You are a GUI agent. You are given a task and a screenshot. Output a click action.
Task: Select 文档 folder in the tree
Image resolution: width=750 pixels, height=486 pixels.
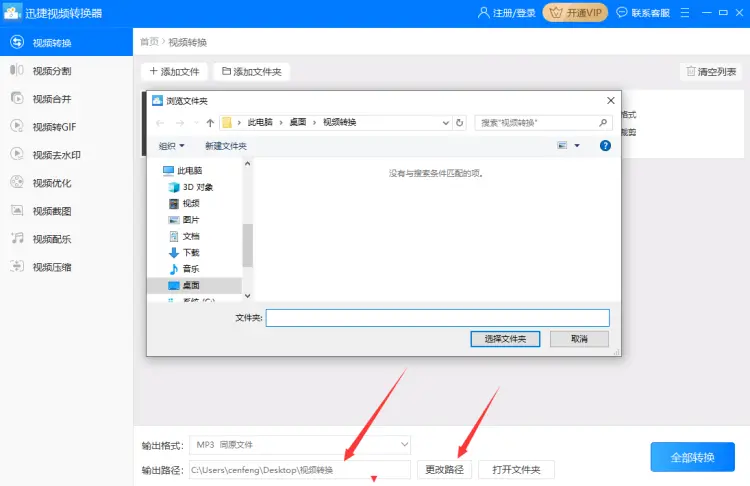pos(191,236)
